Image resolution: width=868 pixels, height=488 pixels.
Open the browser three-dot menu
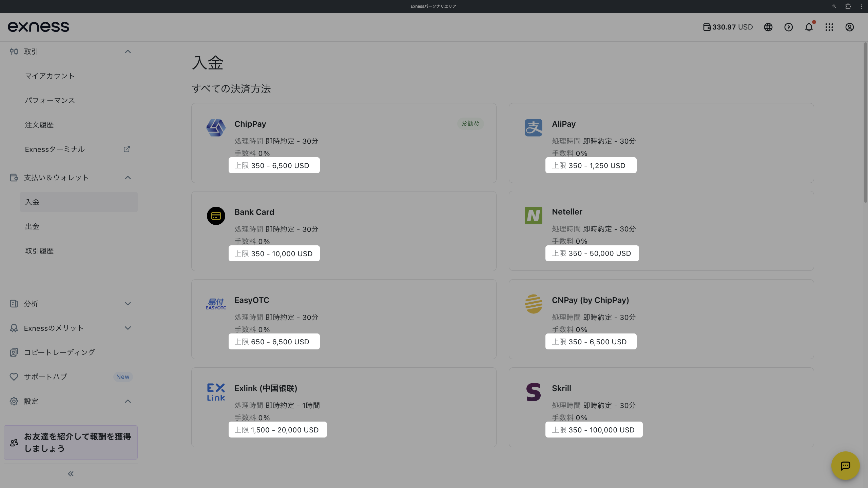click(862, 6)
